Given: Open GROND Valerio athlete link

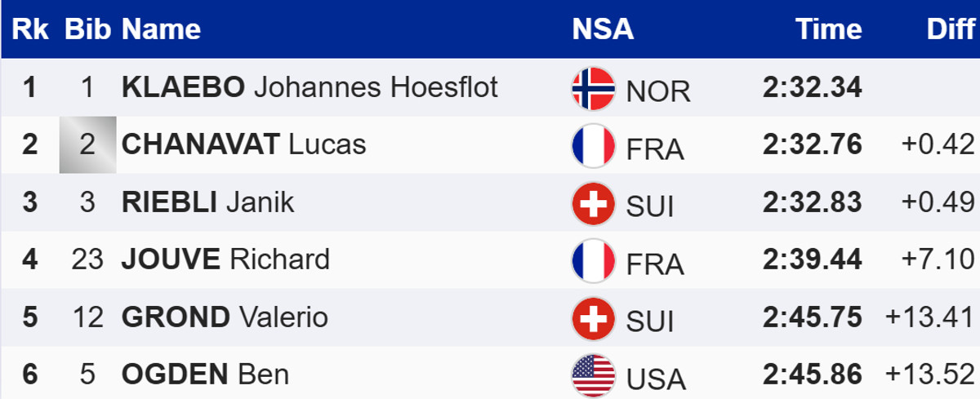Looking at the screenshot, I should point(225,317).
